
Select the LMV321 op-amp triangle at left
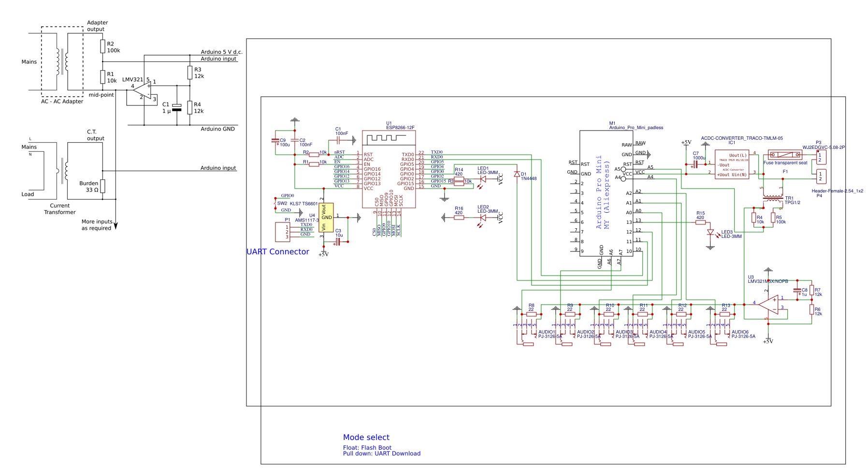pos(142,90)
